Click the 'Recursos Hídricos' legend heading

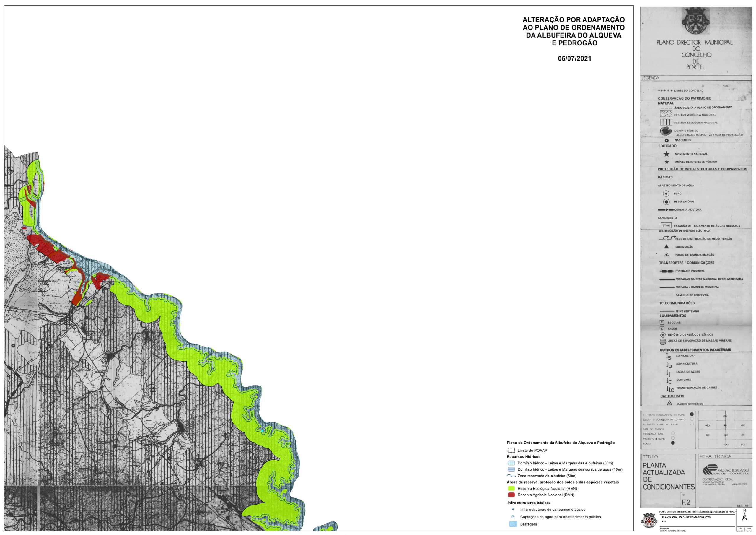tap(524, 457)
